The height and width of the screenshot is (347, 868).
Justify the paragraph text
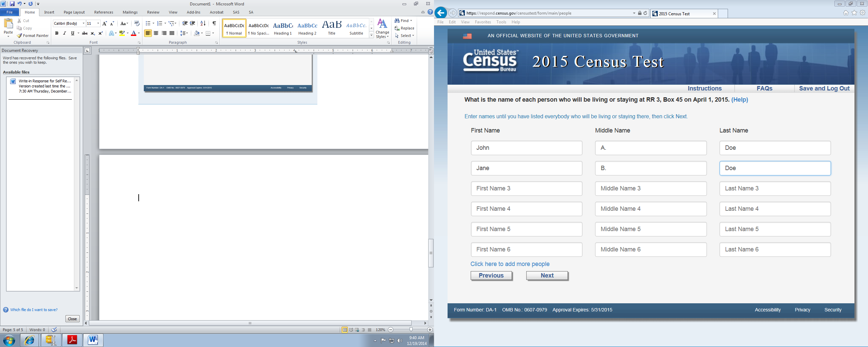point(172,33)
